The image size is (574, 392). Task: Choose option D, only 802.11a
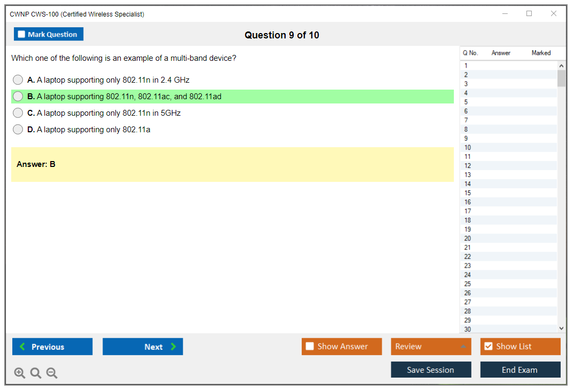(x=18, y=130)
